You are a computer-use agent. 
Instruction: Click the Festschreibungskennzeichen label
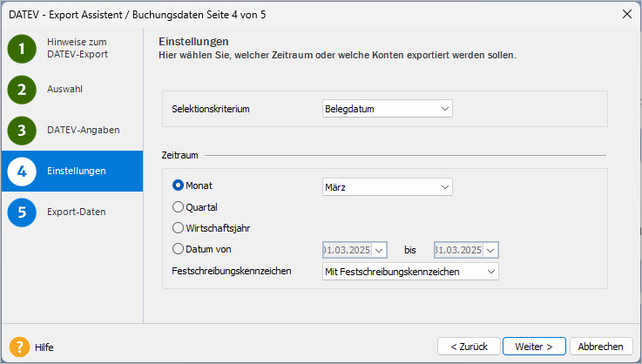(x=232, y=271)
